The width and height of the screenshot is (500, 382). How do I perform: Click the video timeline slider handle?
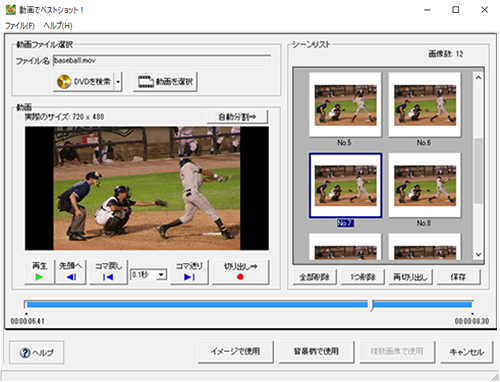[x=371, y=305]
